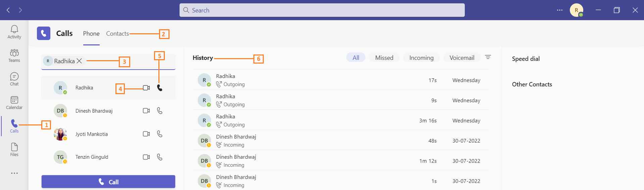This screenshot has height=190, width=644.
Task: Start video call with Jyoti Mankotia
Action: tap(146, 134)
